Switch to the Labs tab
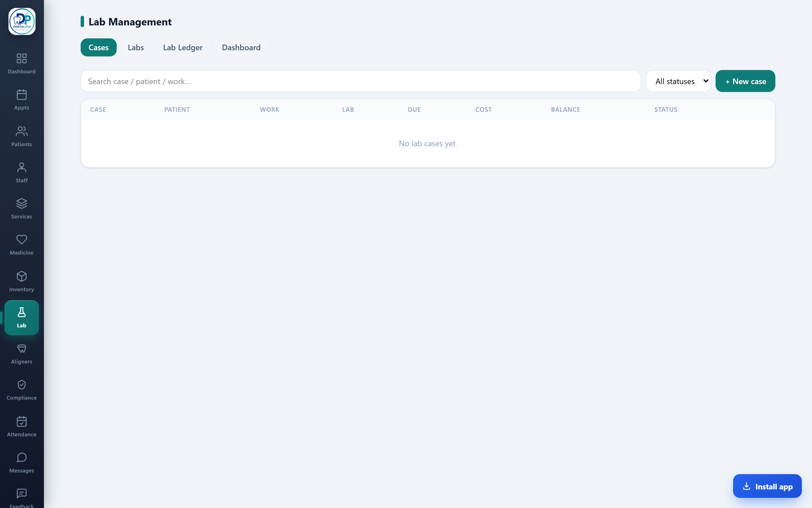This screenshot has width=812, height=508. (136, 47)
